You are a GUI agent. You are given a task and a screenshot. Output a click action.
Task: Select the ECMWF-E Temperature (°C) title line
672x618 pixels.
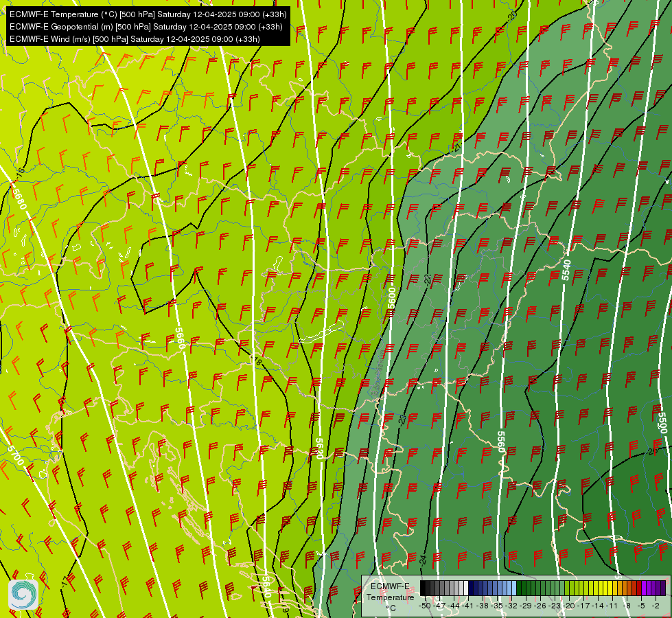(x=148, y=14)
